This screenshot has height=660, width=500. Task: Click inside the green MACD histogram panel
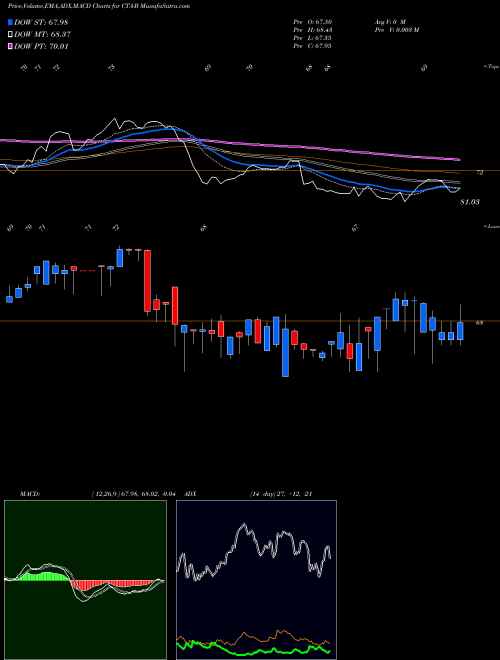pyautogui.click(x=85, y=580)
